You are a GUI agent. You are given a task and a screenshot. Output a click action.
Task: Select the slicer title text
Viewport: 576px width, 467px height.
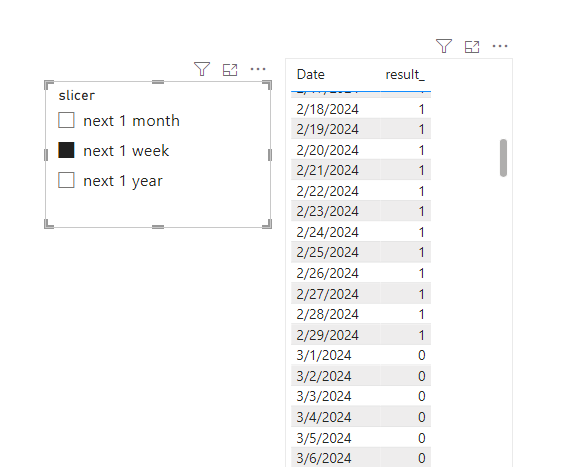tap(77, 96)
